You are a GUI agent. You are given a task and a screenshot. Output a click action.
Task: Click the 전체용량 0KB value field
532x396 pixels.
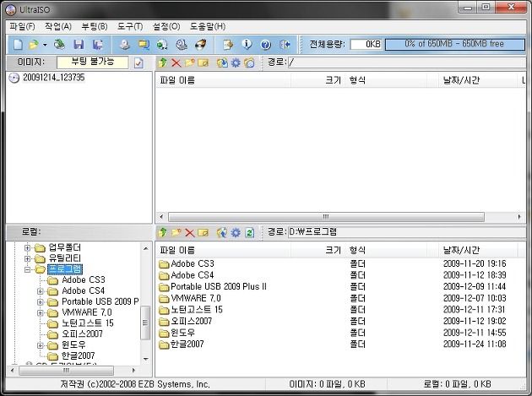click(366, 45)
